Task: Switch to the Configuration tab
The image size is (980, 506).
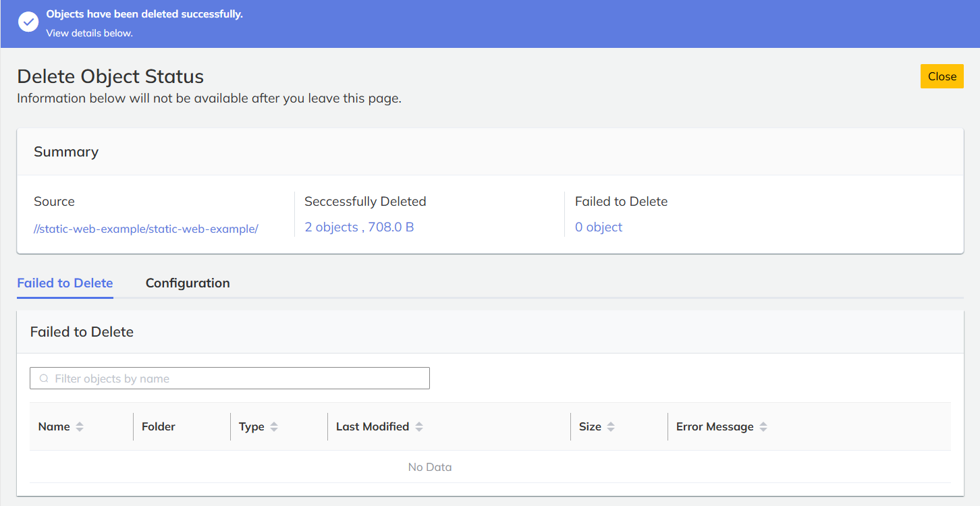Action: point(188,283)
